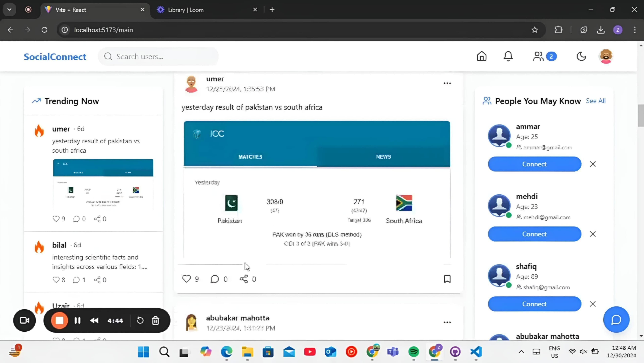Pause the Loom recording

77,321
